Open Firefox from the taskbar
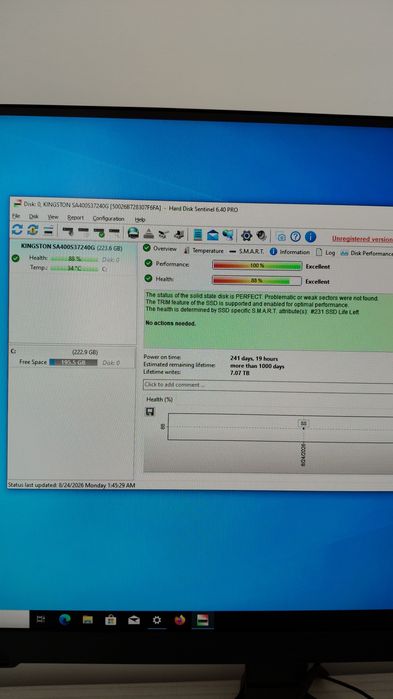 pyautogui.click(x=180, y=620)
